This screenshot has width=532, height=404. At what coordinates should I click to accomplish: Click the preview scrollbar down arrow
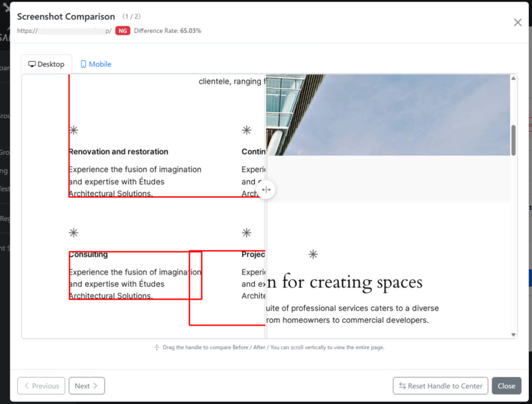(513, 334)
